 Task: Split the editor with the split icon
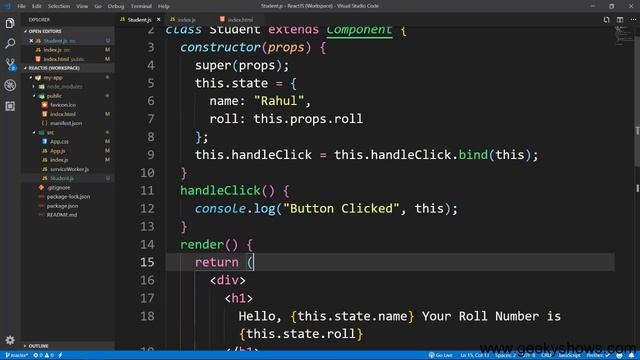click(620, 20)
